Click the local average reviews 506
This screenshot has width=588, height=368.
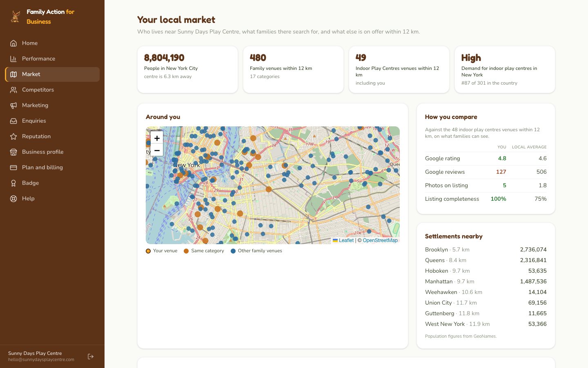(541, 172)
